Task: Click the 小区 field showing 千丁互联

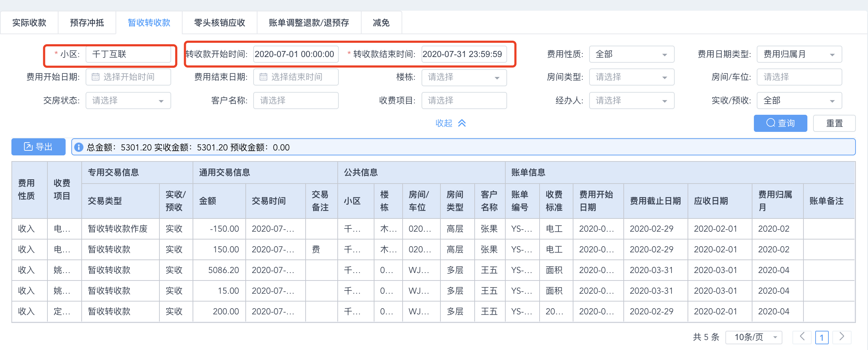Action: 128,54
